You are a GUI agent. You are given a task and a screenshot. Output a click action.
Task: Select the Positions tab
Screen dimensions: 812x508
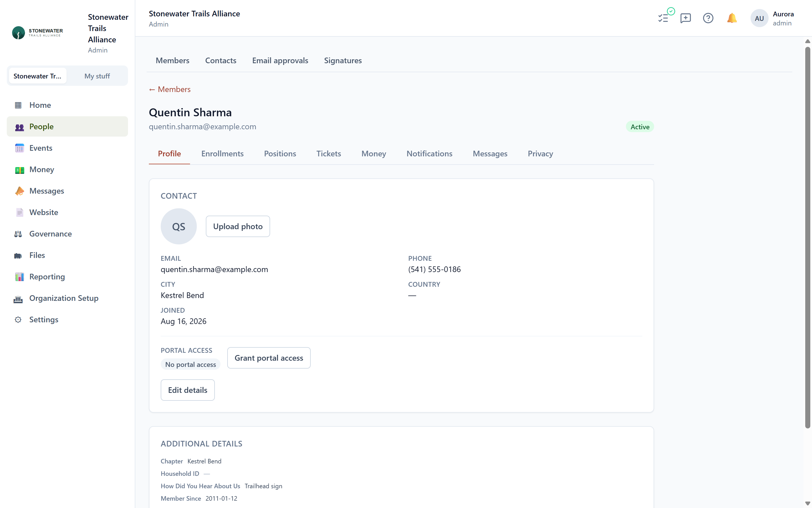point(280,154)
